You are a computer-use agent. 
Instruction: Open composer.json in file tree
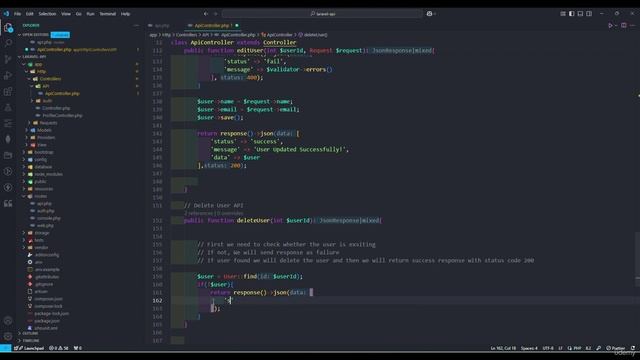point(48,299)
